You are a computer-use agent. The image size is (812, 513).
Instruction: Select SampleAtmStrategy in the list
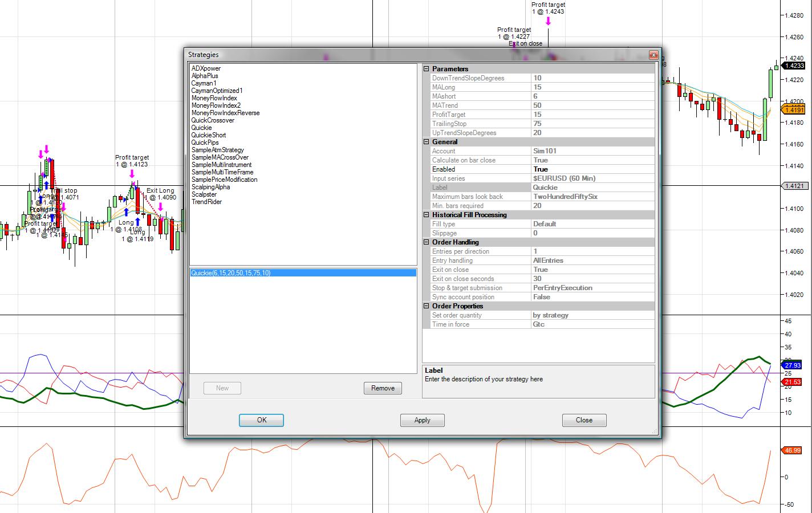pyautogui.click(x=217, y=150)
